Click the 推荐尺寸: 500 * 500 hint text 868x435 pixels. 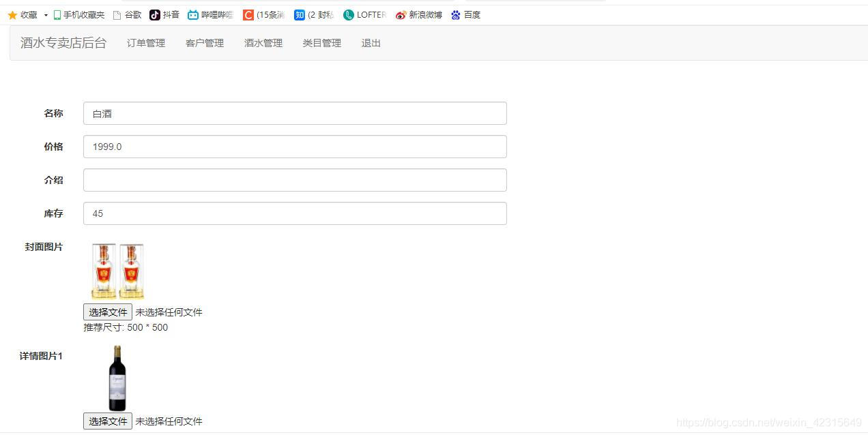click(126, 327)
